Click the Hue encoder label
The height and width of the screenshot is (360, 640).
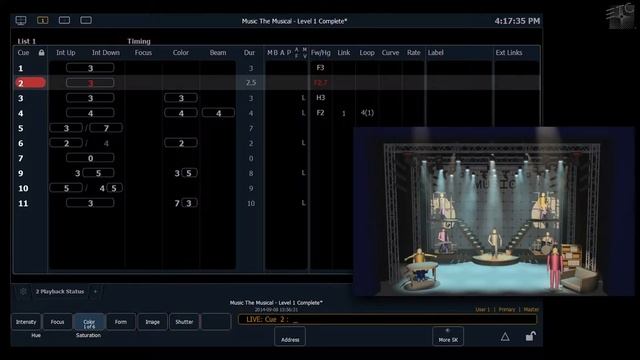pos(36,336)
